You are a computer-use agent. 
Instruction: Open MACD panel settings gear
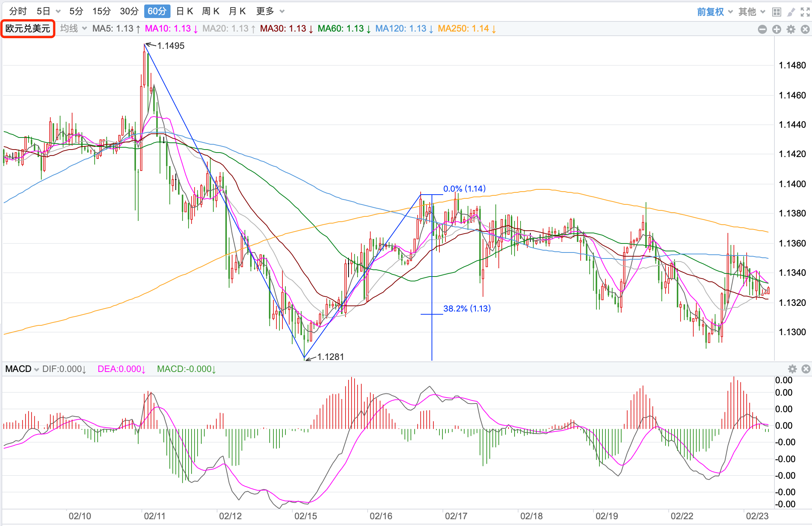[792, 369]
